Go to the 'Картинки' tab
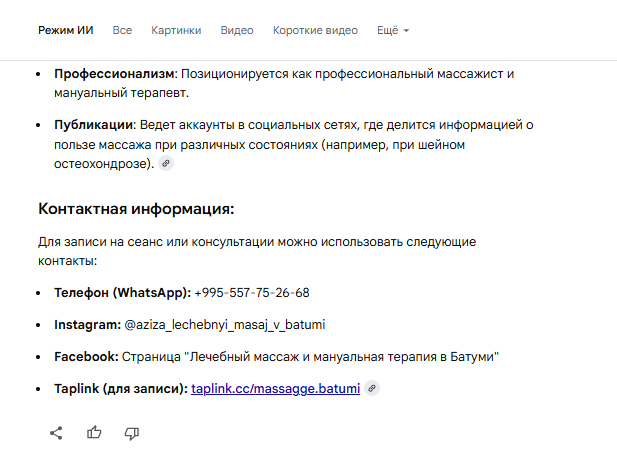617x460 pixels. pyautogui.click(x=175, y=31)
